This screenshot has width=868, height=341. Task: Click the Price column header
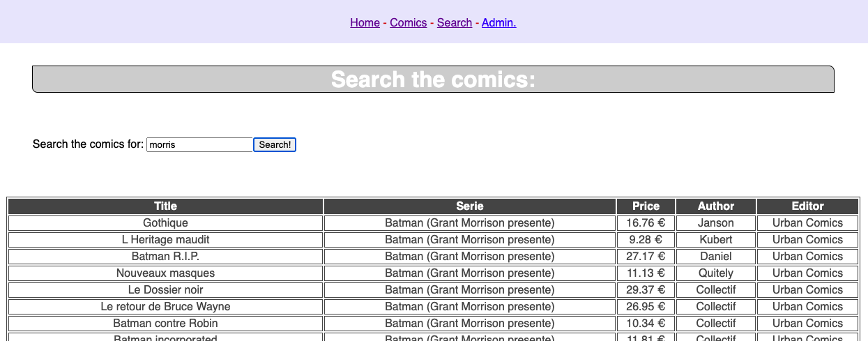(646, 206)
